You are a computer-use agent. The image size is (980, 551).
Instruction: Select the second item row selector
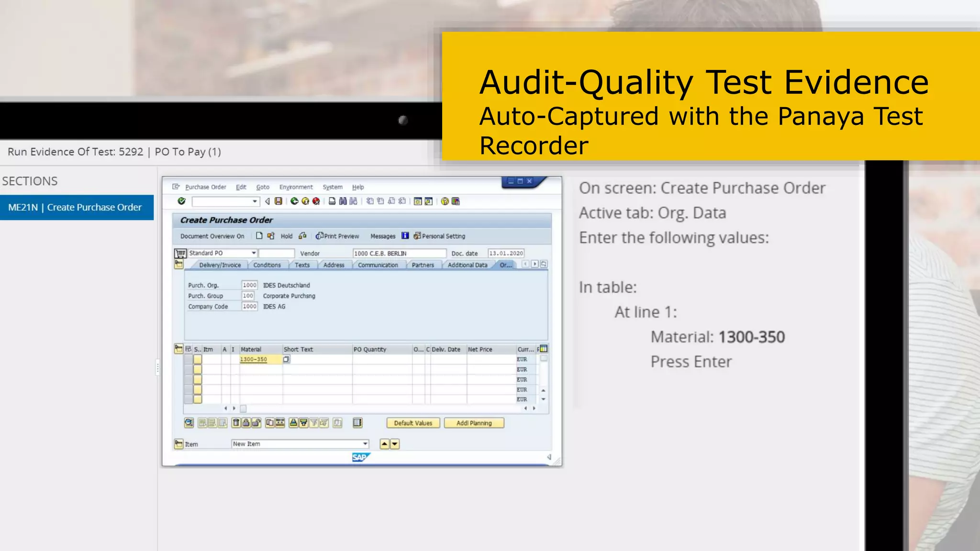[198, 369]
